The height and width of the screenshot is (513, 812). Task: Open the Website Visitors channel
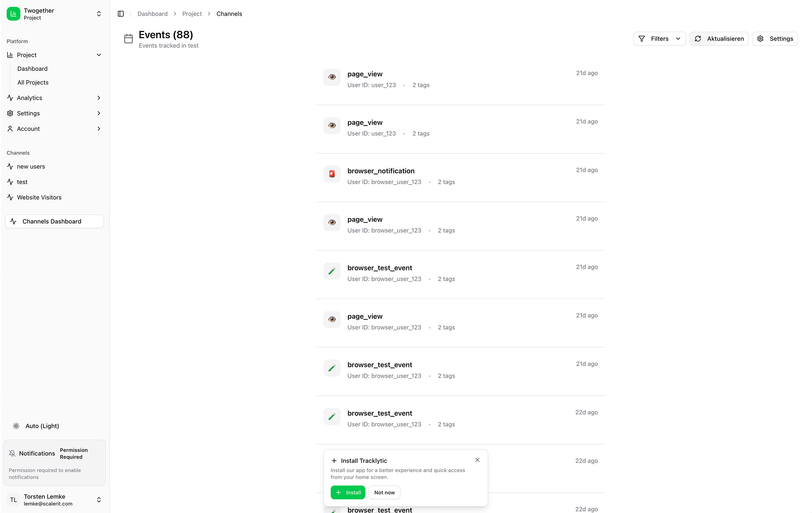coord(39,197)
